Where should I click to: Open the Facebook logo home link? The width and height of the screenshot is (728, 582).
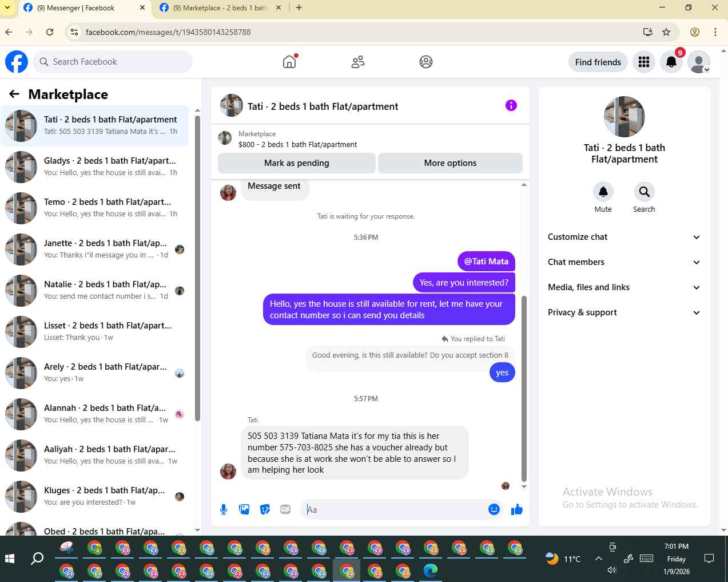click(x=17, y=62)
